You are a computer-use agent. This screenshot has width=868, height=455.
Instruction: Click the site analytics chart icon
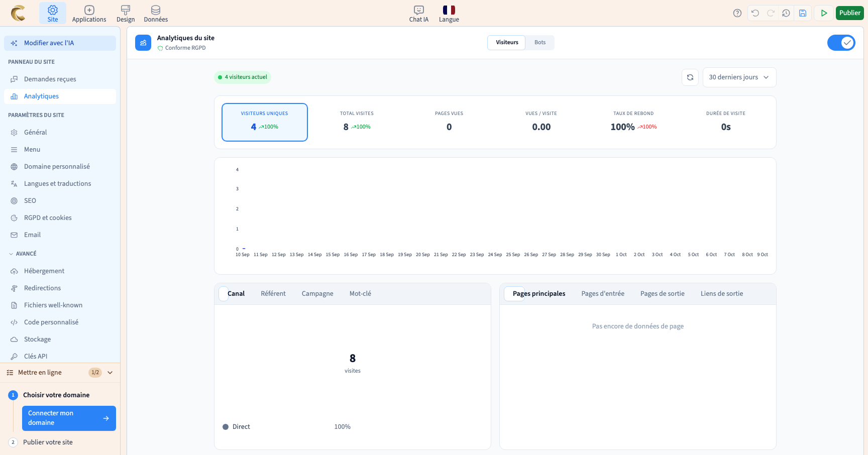pyautogui.click(x=143, y=43)
